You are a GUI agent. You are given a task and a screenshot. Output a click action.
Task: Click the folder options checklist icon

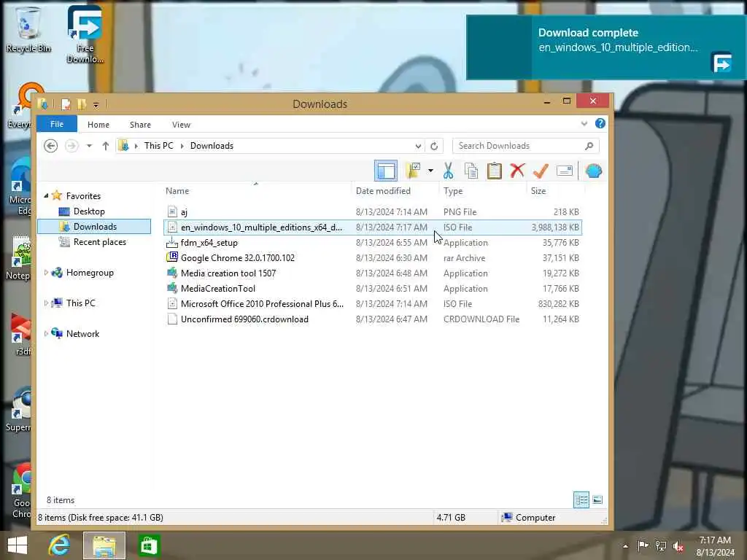[413, 171]
